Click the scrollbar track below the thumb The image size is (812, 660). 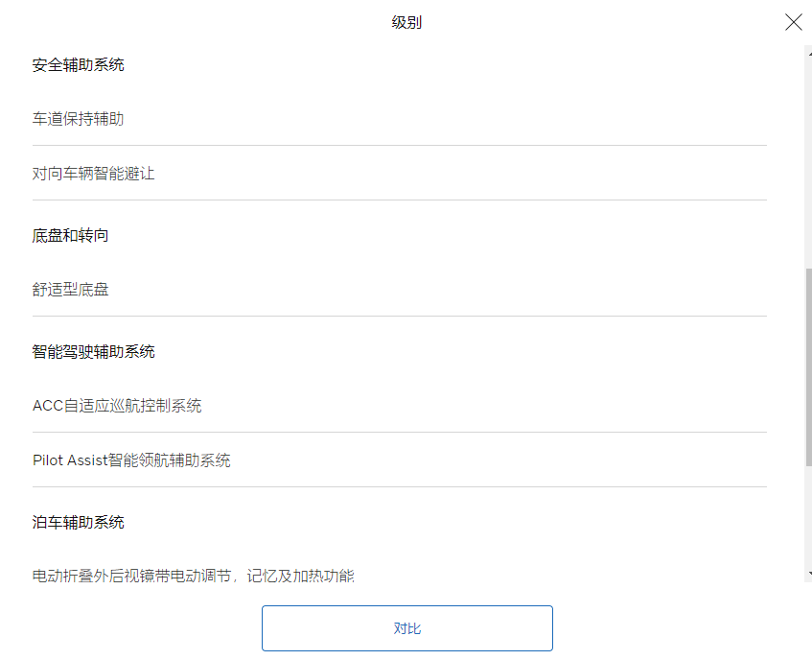pyautogui.click(x=807, y=518)
